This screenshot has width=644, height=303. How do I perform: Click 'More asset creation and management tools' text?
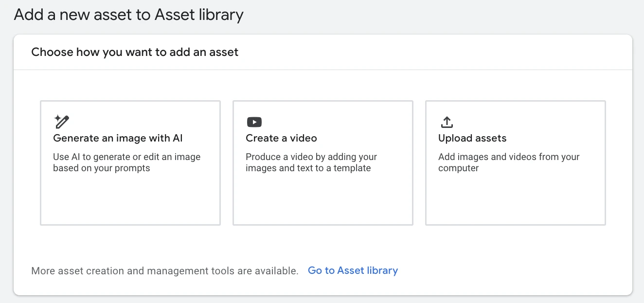click(164, 271)
